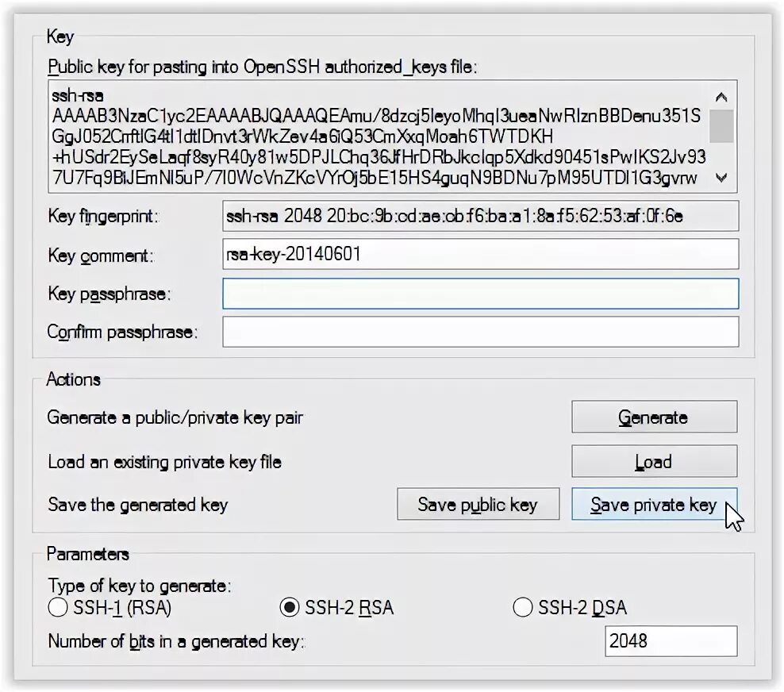The height and width of the screenshot is (692, 784).
Task: Click the Generate button
Action: (x=654, y=417)
